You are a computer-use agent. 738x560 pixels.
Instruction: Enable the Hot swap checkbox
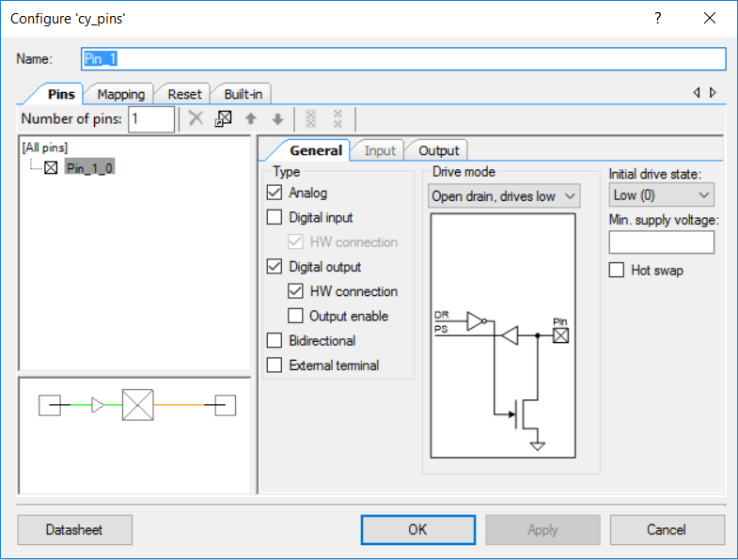click(x=617, y=270)
